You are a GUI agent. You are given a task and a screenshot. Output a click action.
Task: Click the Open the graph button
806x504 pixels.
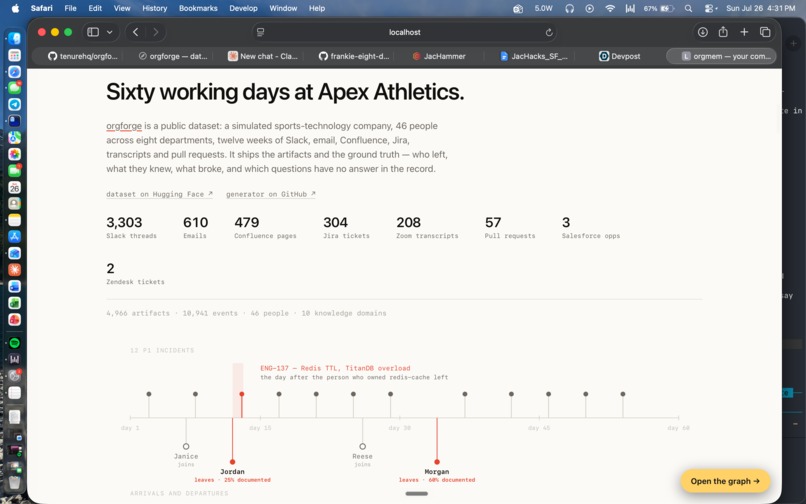pos(725,481)
